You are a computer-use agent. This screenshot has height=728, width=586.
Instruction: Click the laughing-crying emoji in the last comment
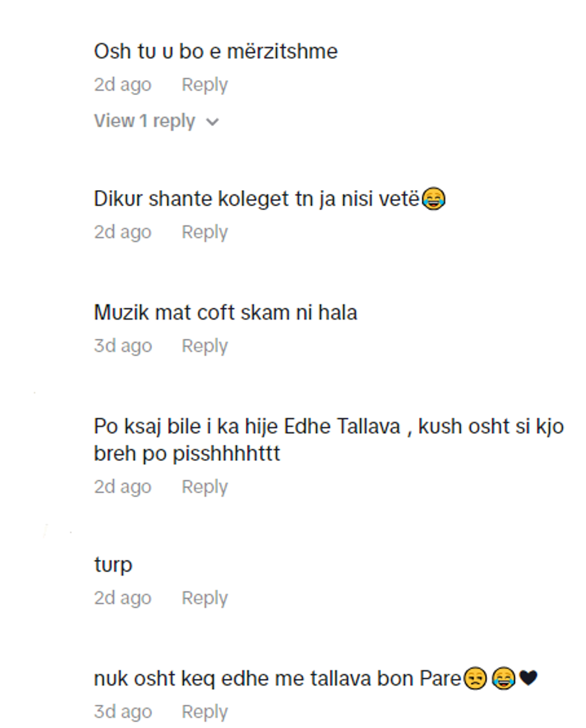click(503, 678)
